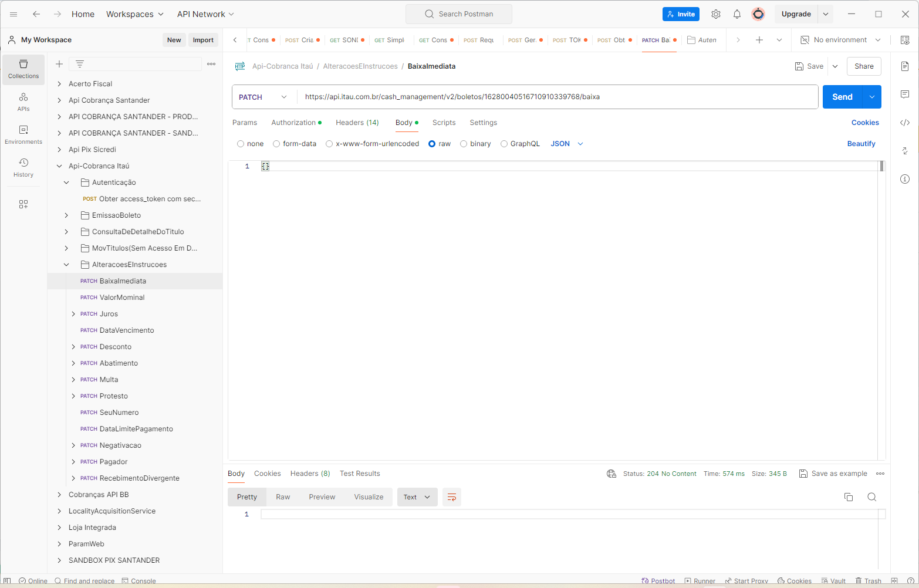Switch to the Authorization tab
Viewport: 919px width, 588px height.
pos(296,123)
